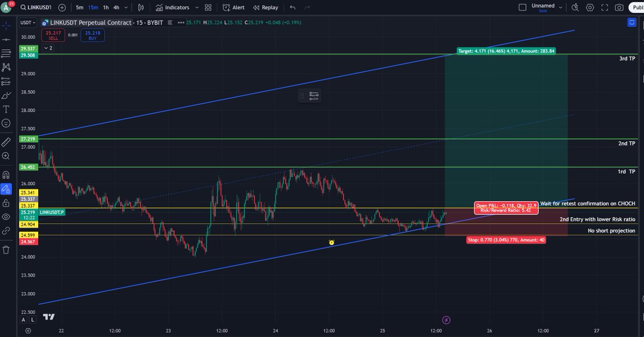
Task: Open the drawings link sync tool
Action: (6, 231)
